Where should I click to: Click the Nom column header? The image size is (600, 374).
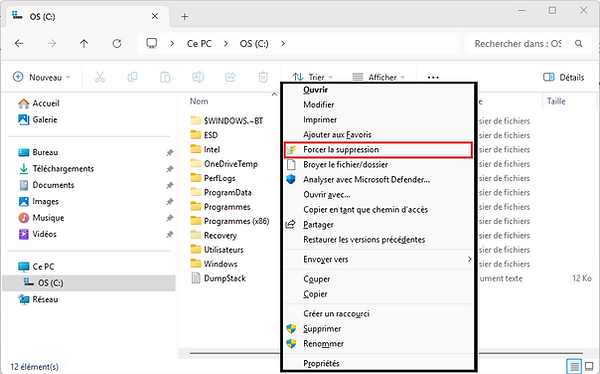pyautogui.click(x=199, y=101)
